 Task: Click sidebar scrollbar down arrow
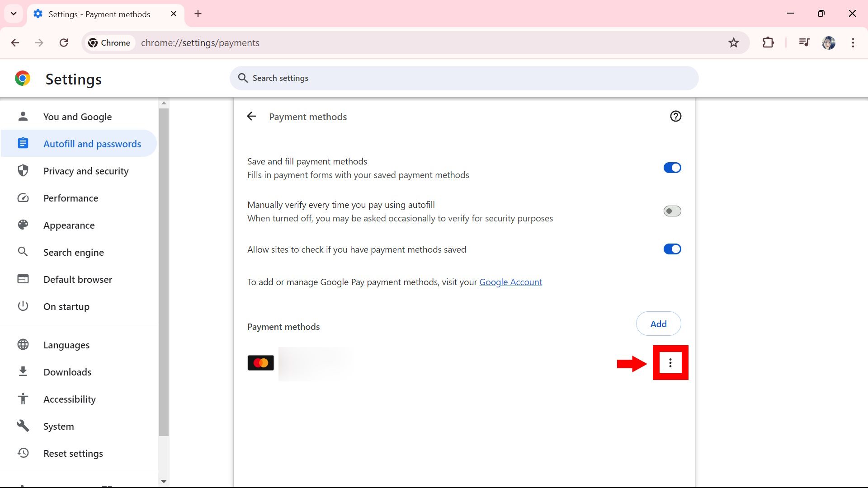coord(164,482)
